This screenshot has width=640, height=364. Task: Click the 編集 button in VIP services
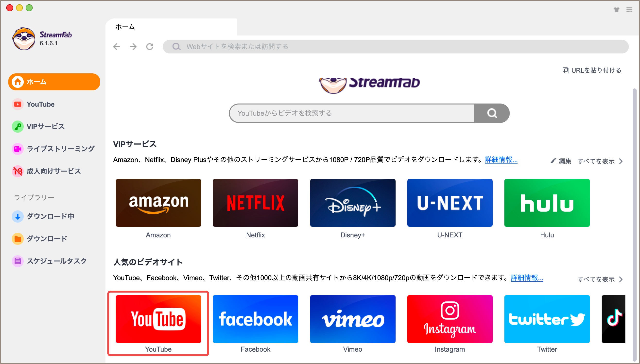pos(561,161)
